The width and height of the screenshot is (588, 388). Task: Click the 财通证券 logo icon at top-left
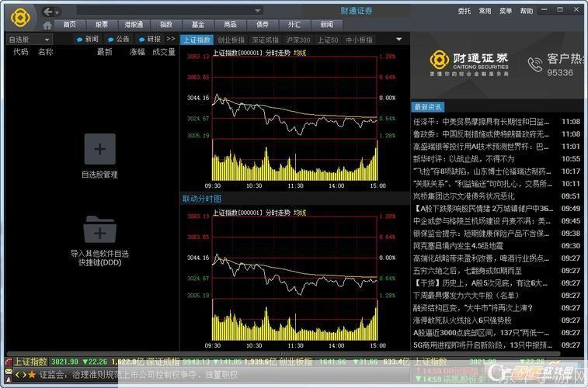click(x=19, y=15)
